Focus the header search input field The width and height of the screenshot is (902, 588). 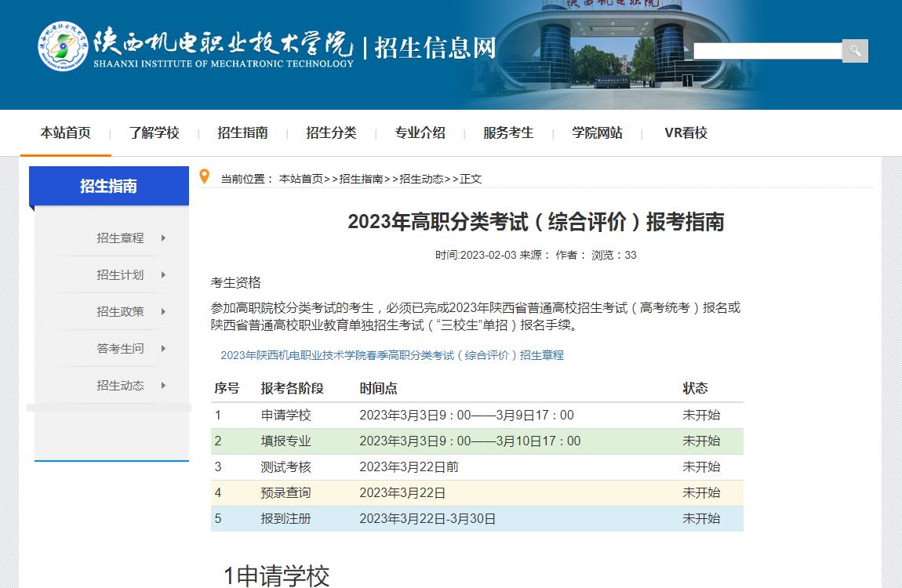pyautogui.click(x=767, y=51)
